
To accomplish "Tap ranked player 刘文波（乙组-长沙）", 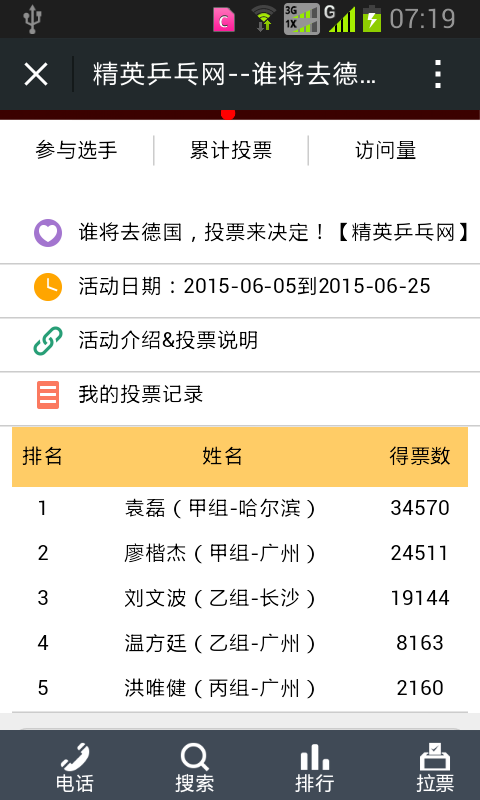I will pyautogui.click(x=221, y=598).
